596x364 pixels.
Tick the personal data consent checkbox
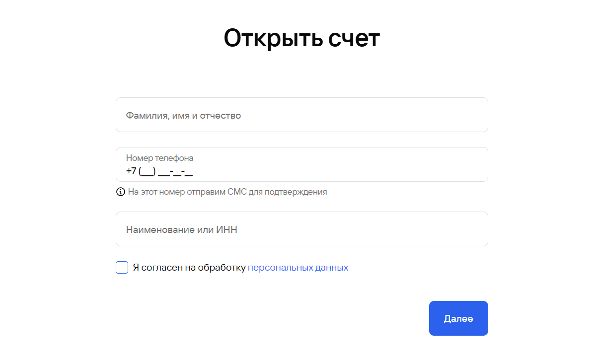click(122, 268)
